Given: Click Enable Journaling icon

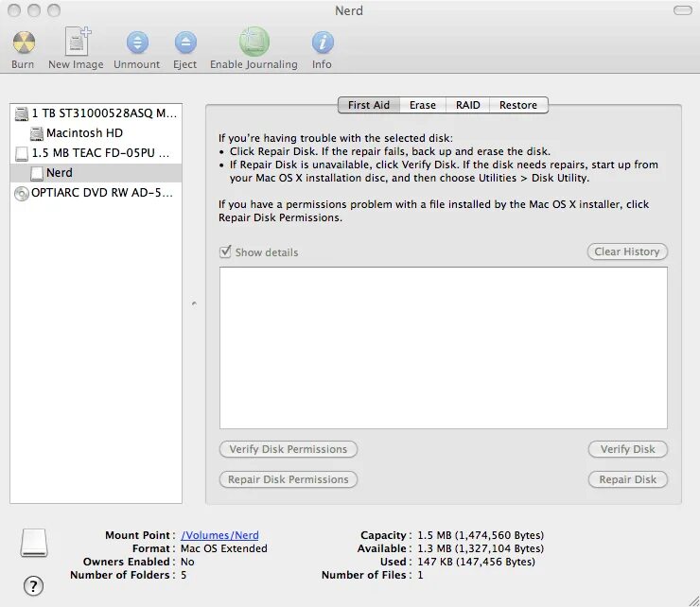Looking at the screenshot, I should (x=254, y=42).
